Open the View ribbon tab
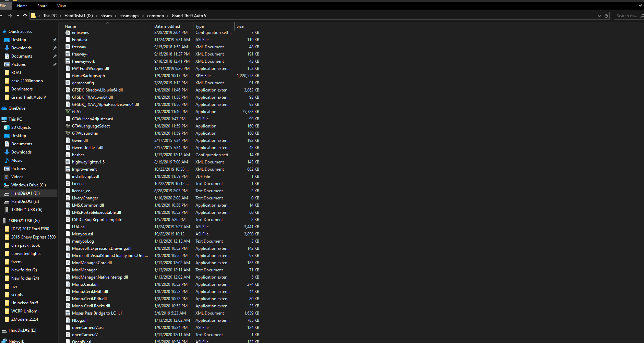The image size is (644, 343). click(62, 6)
